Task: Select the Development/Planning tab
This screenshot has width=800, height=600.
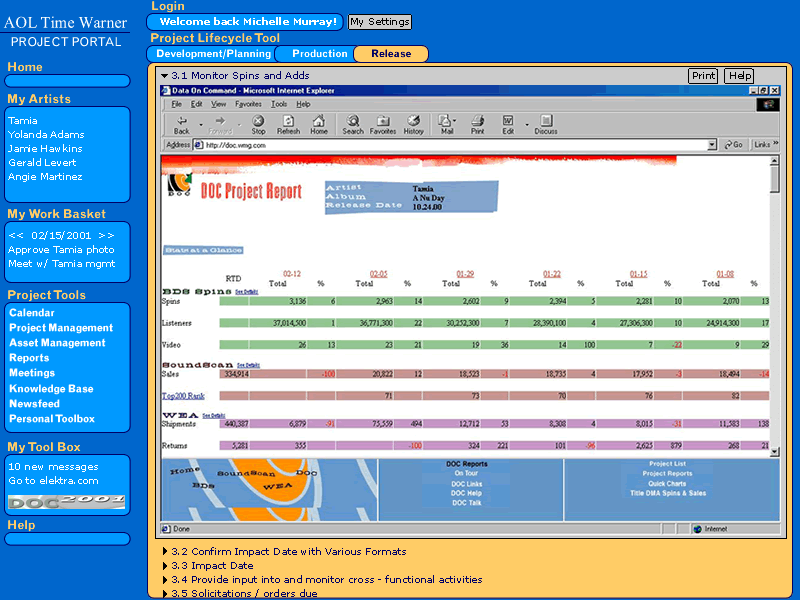Action: (214, 54)
